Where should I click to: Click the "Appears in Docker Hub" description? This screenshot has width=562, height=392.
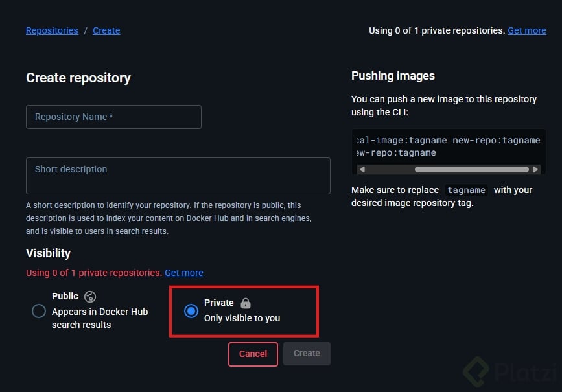point(100,312)
